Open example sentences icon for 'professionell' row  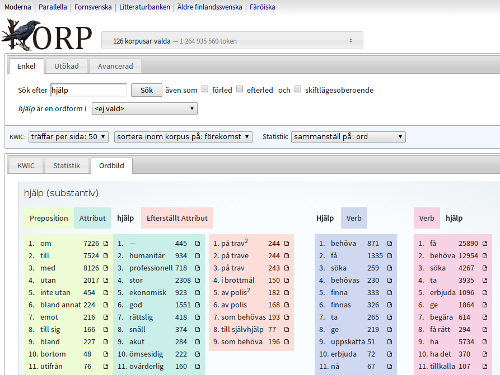point(197,268)
